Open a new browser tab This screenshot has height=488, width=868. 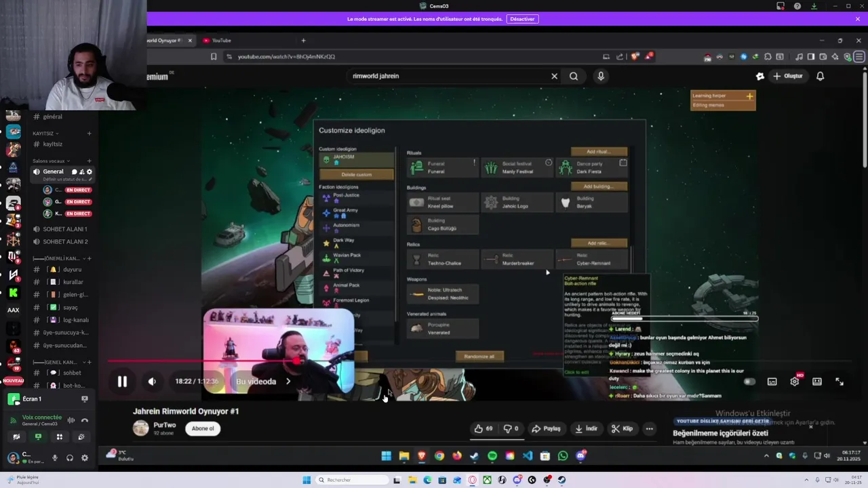tap(303, 41)
